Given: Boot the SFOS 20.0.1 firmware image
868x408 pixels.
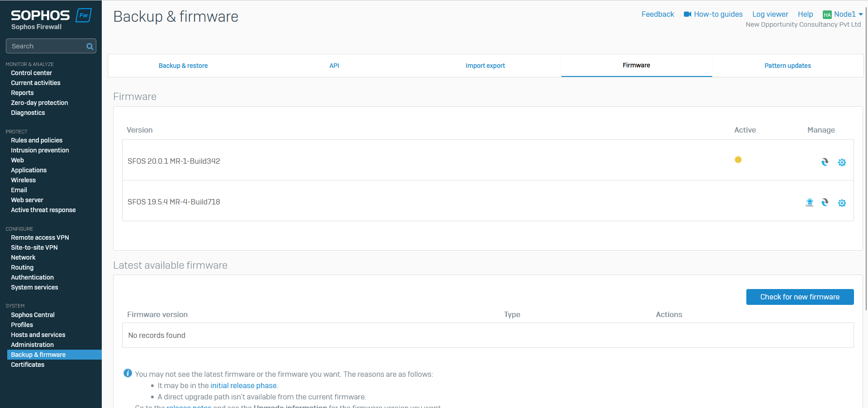Looking at the screenshot, I should (825, 162).
